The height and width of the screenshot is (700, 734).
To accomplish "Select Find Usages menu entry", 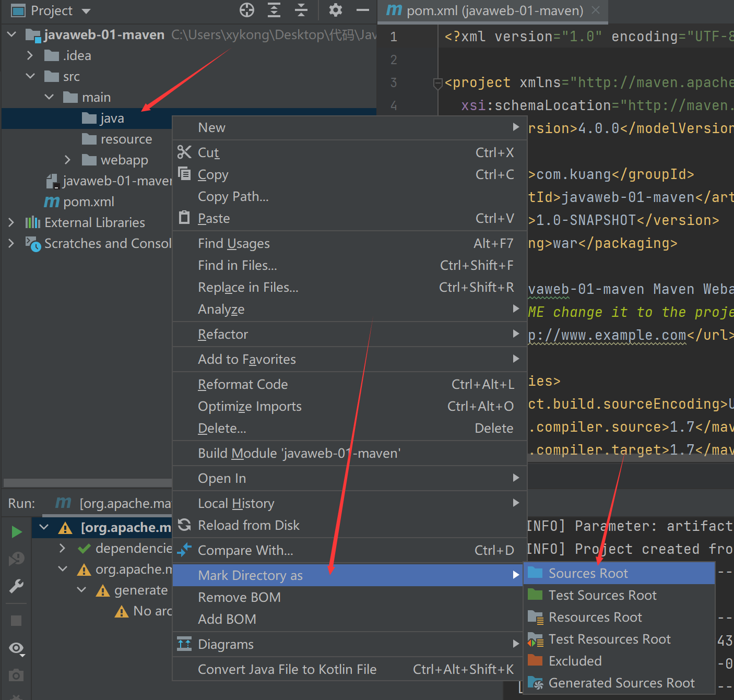I will (349, 243).
